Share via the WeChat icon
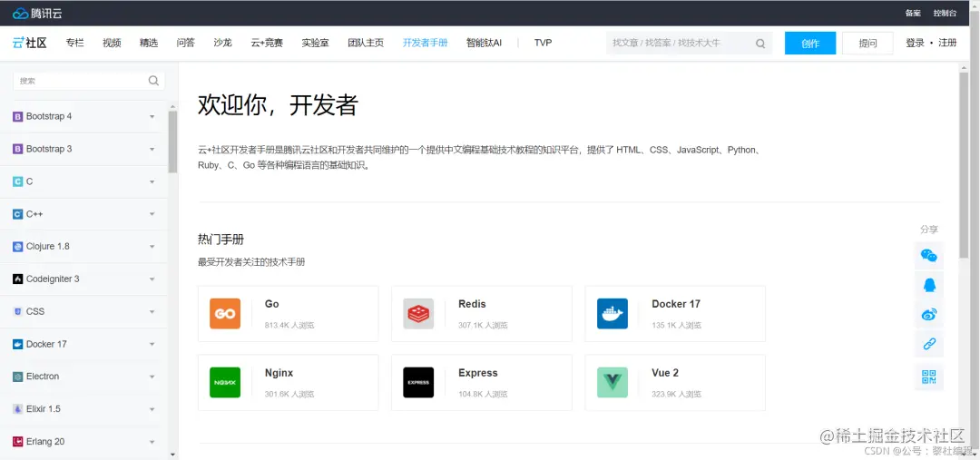The height and width of the screenshot is (460, 980). pyautogui.click(x=929, y=255)
